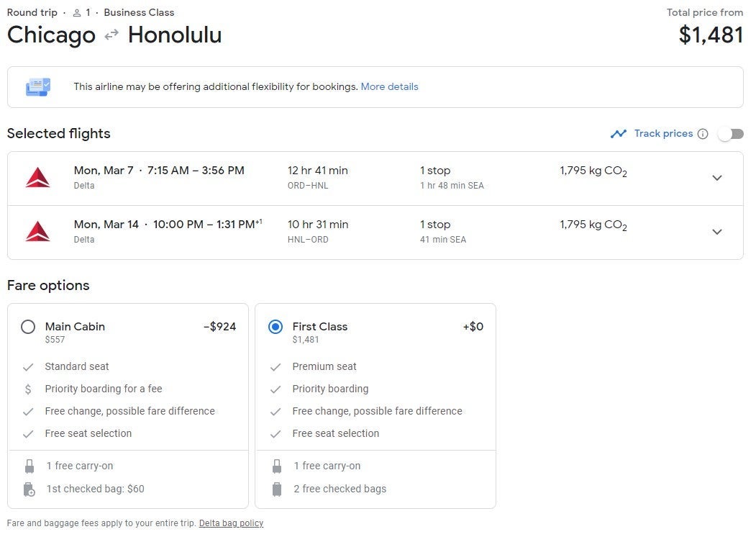Open the Delta bag policy link
This screenshot has height=542, width=756.
231,523
